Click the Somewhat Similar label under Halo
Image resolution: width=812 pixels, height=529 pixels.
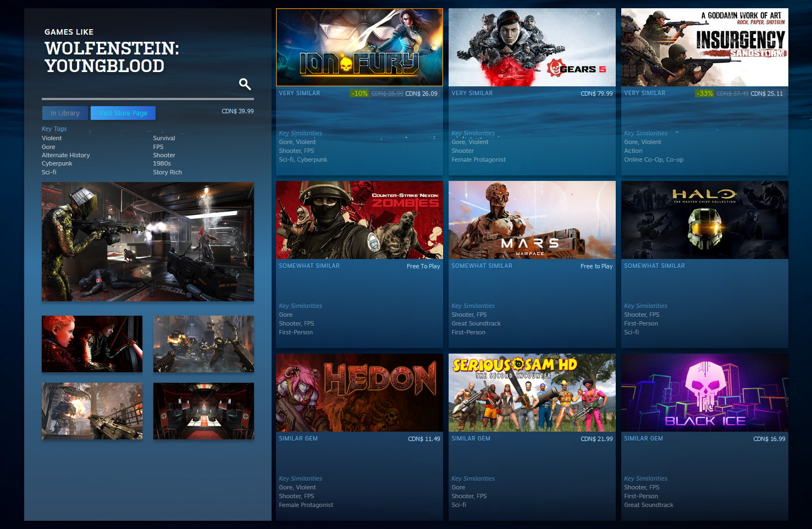654,266
